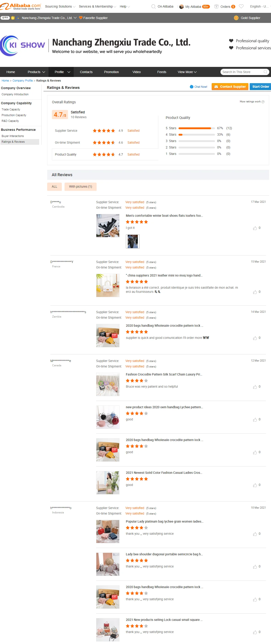271x644 pixels.
Task: Like the 'I got it' review
Action: [255, 228]
